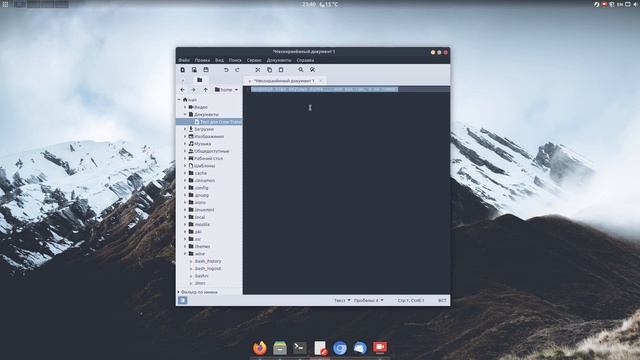The height and width of the screenshot is (360, 640).
Task: Launch Chromium from the dock
Action: [x=340, y=348]
